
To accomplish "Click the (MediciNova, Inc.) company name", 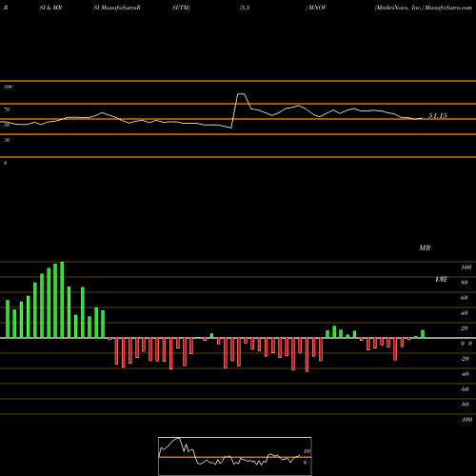I will pyautogui.click(x=399, y=8).
